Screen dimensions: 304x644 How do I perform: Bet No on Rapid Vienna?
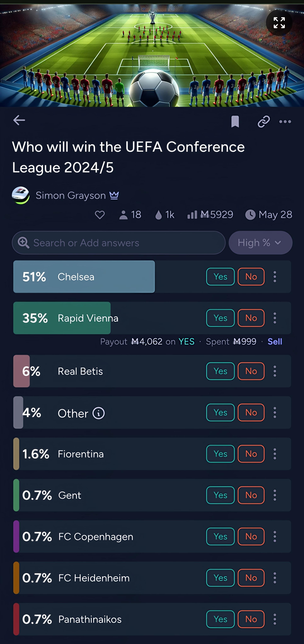tap(251, 318)
